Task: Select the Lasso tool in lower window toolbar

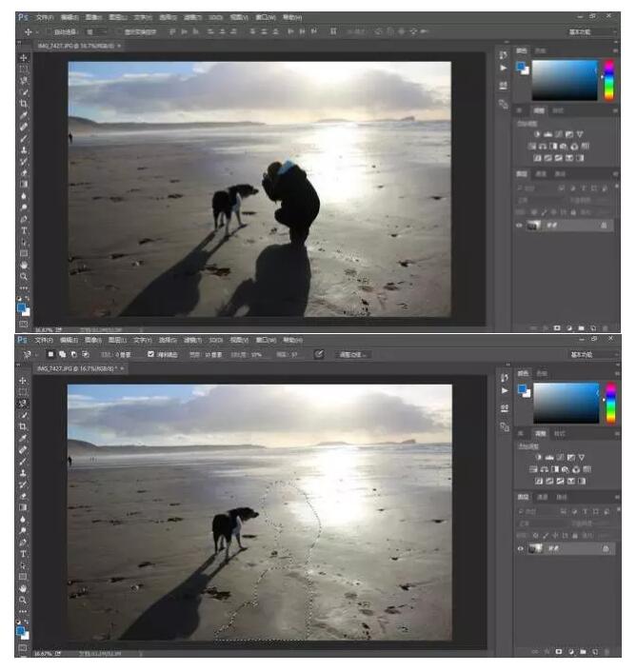Action: pos(23,404)
